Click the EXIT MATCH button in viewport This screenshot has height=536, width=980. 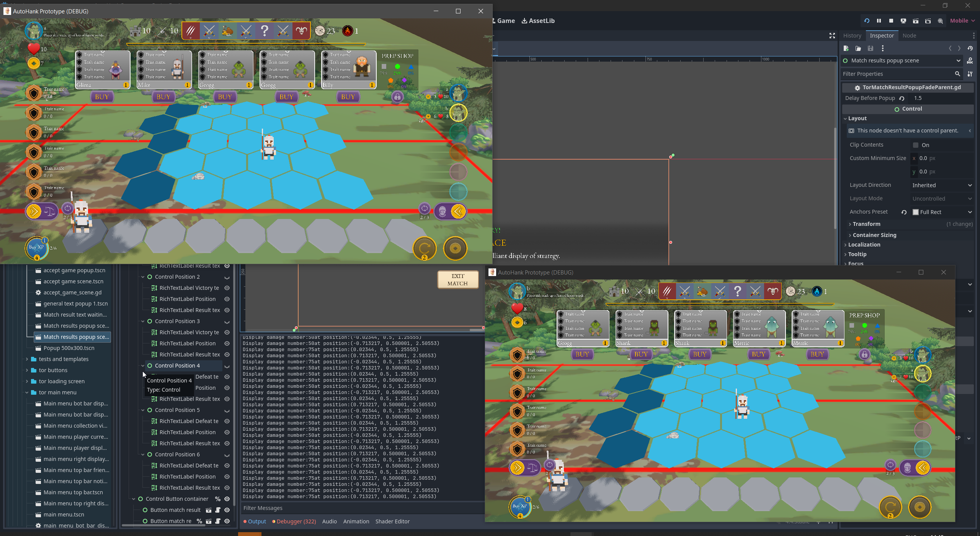(x=458, y=279)
